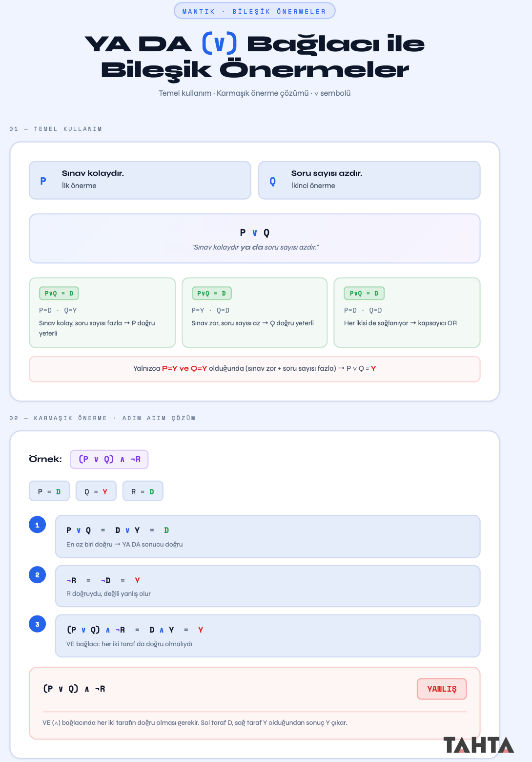Screen dimensions: 532x762
Task: Click the purple (P ∨ Q) ∧ ¬R example chip
Action: pos(109,459)
